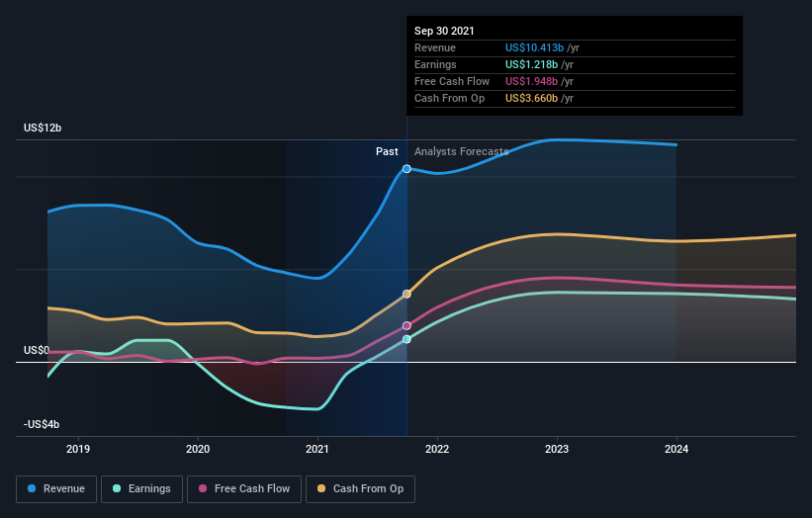
Task: Click the US$12b y-axis label
Action: [x=43, y=128]
